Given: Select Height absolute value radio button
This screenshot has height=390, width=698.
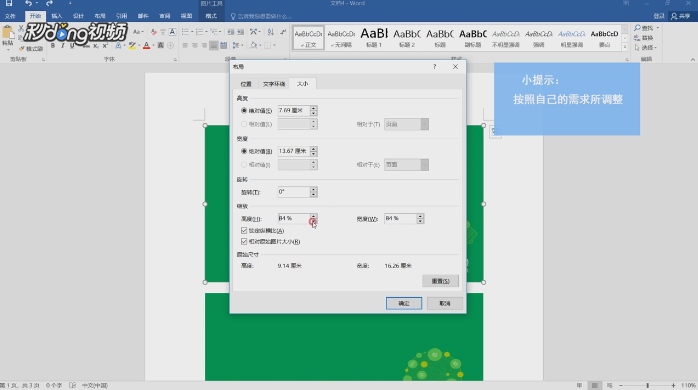Looking at the screenshot, I should tap(243, 110).
